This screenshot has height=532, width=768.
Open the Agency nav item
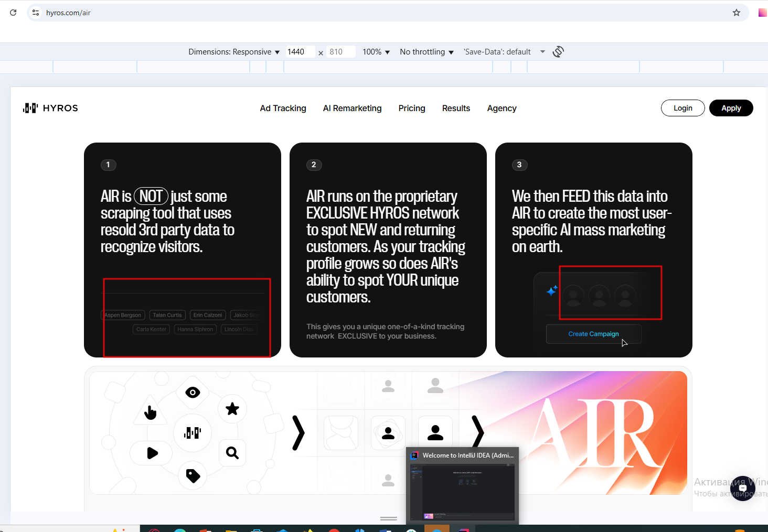502,108
